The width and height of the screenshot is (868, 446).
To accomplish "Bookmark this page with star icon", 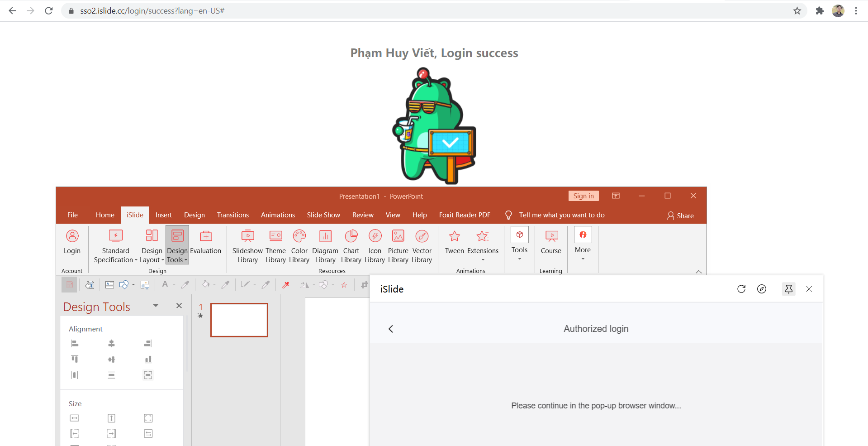I will coord(797,11).
